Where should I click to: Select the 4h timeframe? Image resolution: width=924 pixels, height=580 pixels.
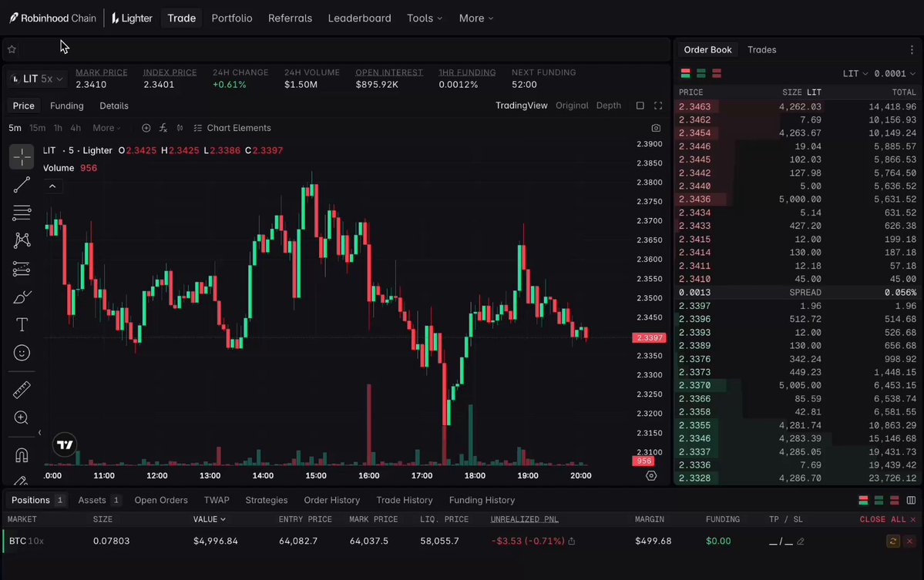(76, 128)
